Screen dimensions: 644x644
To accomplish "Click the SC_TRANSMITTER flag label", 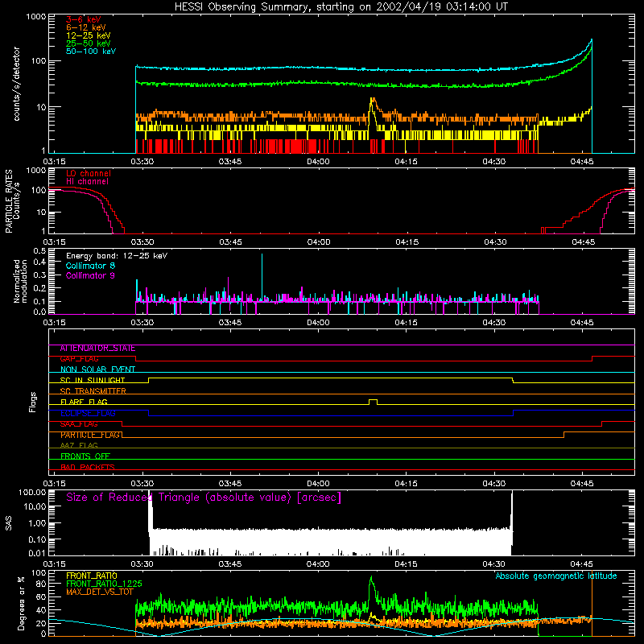I will (x=93, y=391).
